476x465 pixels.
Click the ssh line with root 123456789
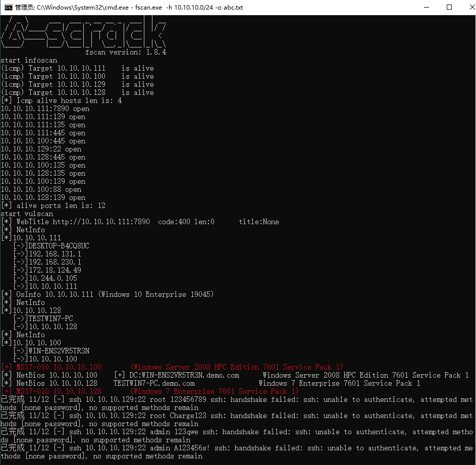237,403
